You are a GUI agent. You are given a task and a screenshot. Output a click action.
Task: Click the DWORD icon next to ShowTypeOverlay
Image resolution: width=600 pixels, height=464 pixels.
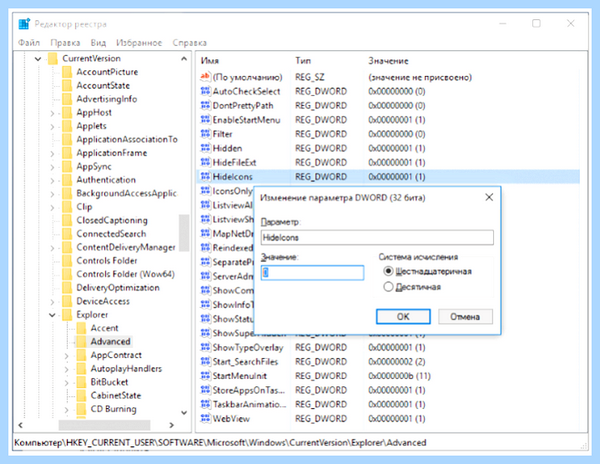[x=205, y=347]
